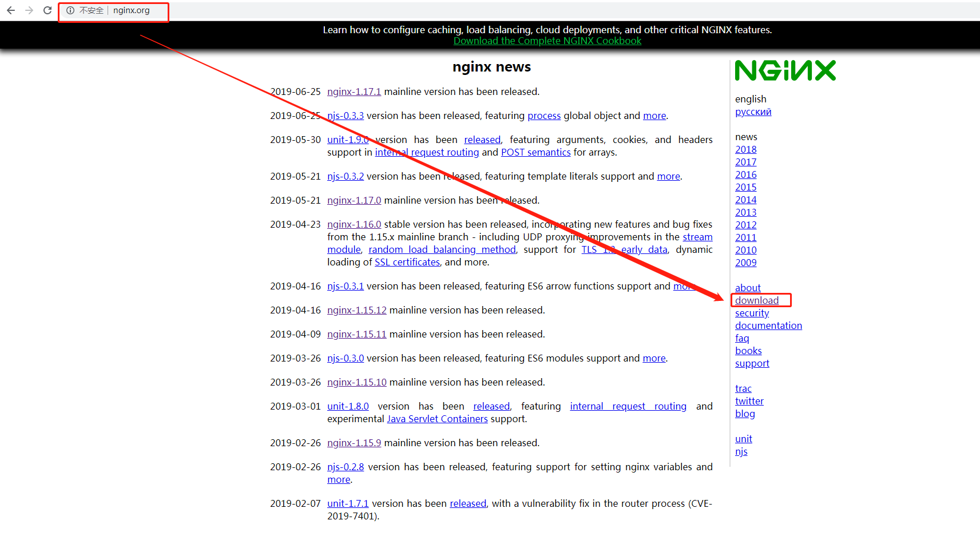The width and height of the screenshot is (980, 536).
Task: Click 'more' link in the njs-0.3.0 entry
Action: [654, 358]
